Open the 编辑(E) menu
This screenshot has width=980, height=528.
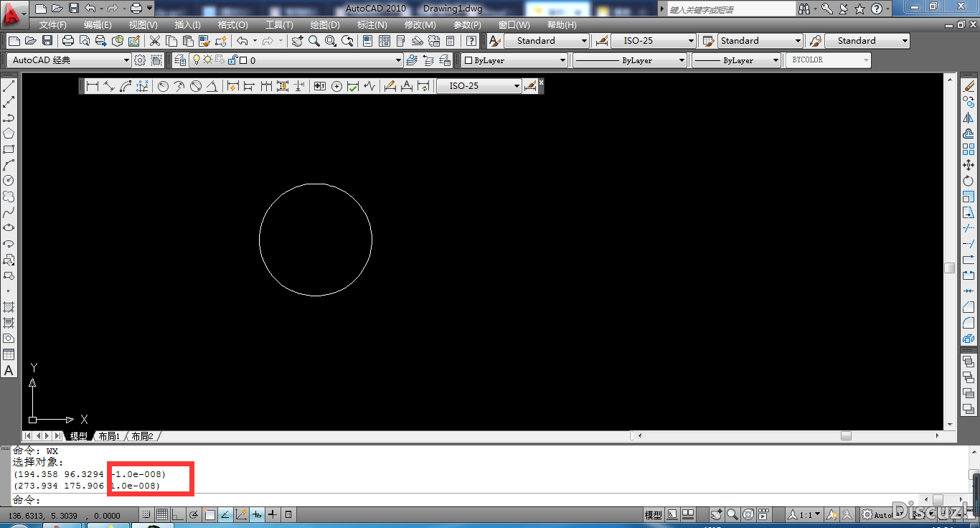pos(98,25)
